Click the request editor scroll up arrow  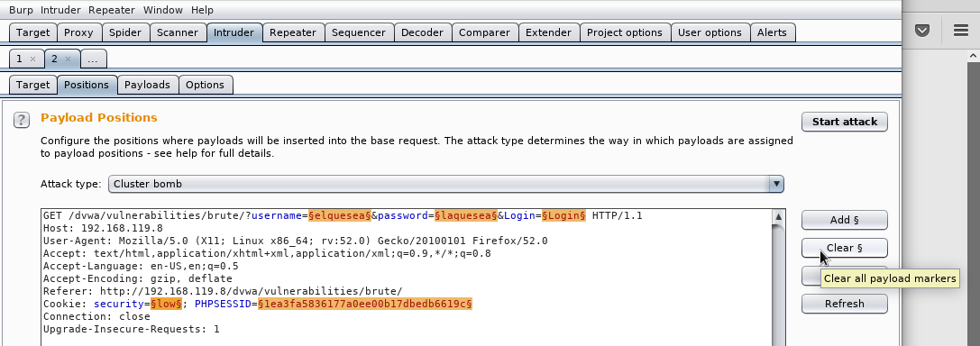[x=778, y=217]
